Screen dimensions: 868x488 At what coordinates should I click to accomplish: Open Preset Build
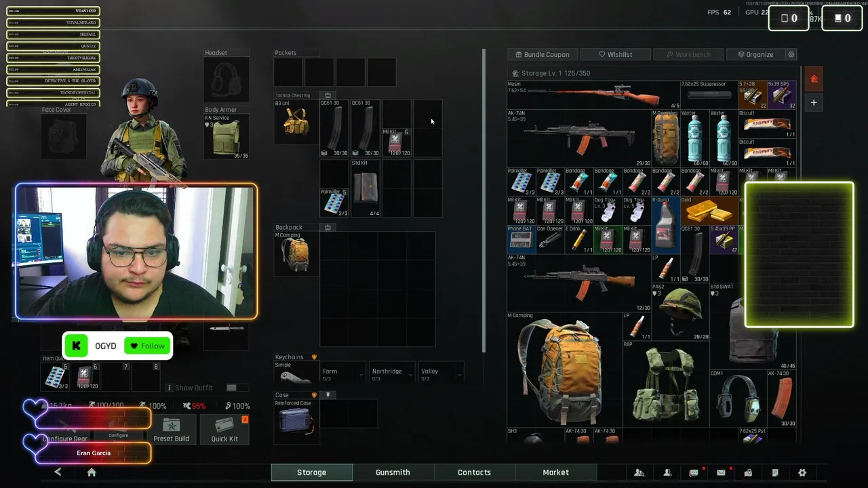172,430
